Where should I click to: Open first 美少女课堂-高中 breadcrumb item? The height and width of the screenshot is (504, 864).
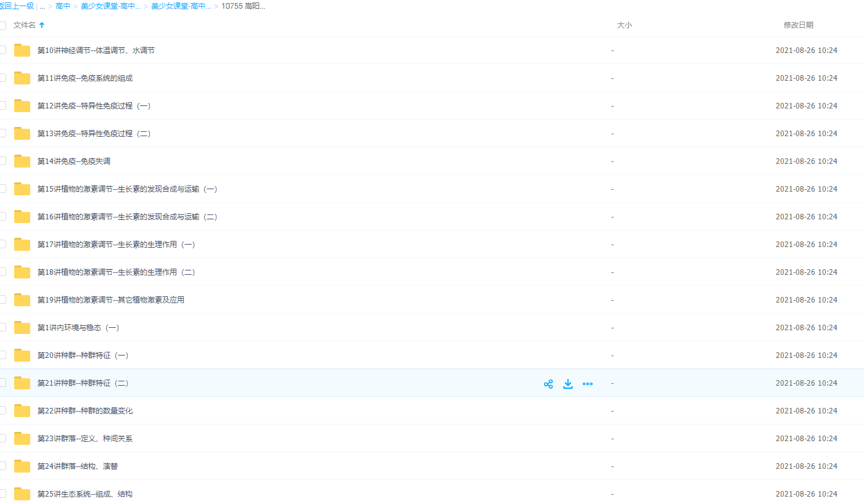pos(110,6)
